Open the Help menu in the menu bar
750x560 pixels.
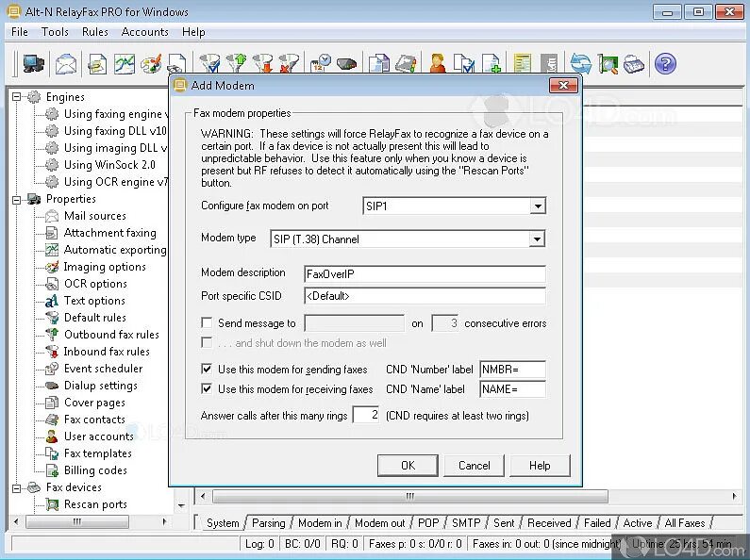tap(193, 32)
